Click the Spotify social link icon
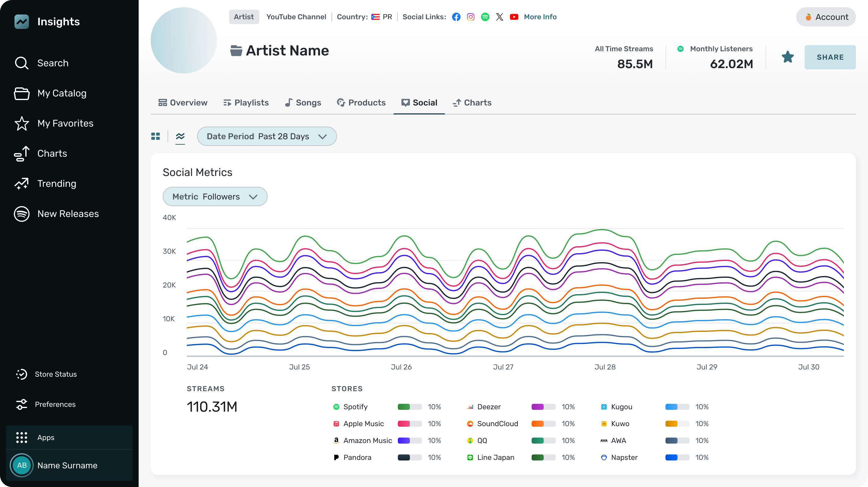Viewport: 868px width, 487px height. 485,17
